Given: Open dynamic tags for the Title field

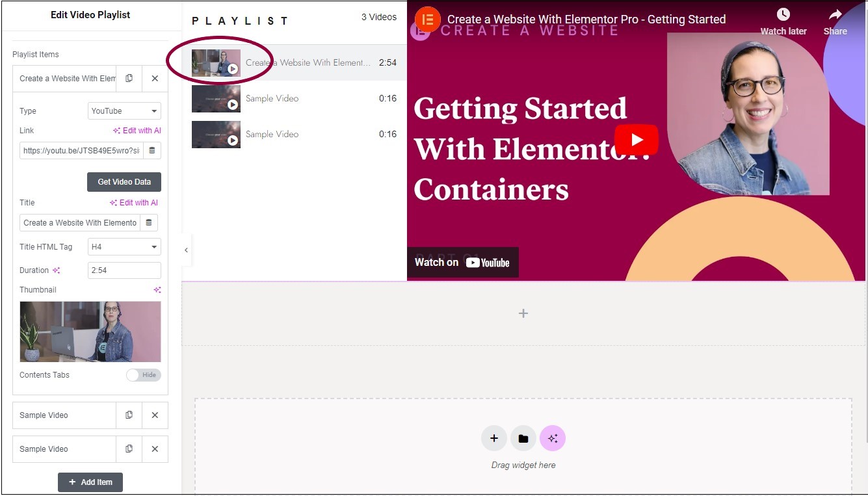Looking at the screenshot, I should [x=149, y=222].
